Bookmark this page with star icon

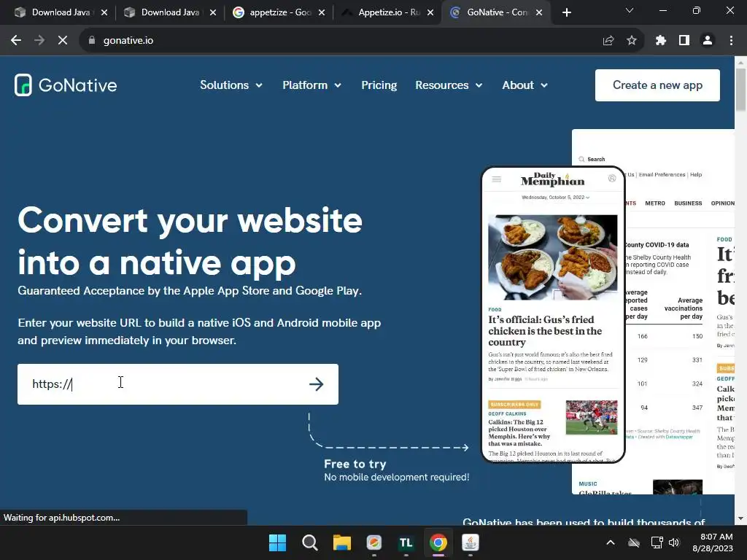point(632,41)
